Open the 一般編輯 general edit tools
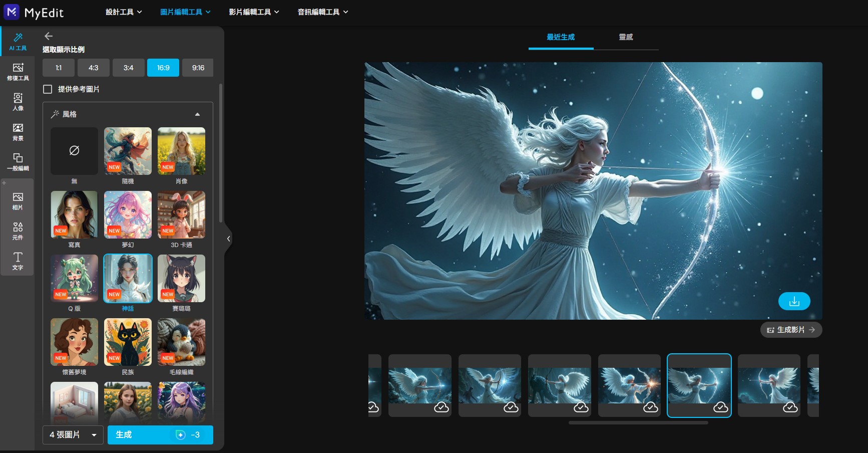The width and height of the screenshot is (868, 453). 18,162
